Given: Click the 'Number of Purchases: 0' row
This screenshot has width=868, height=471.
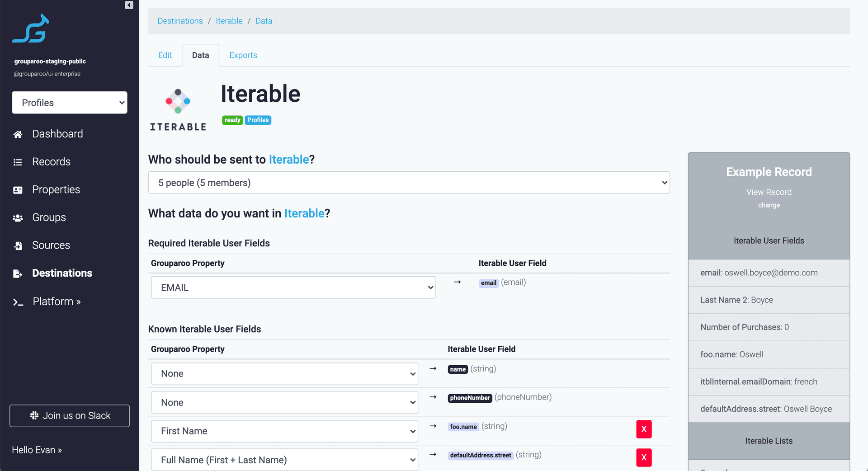Looking at the screenshot, I should click(x=769, y=327).
